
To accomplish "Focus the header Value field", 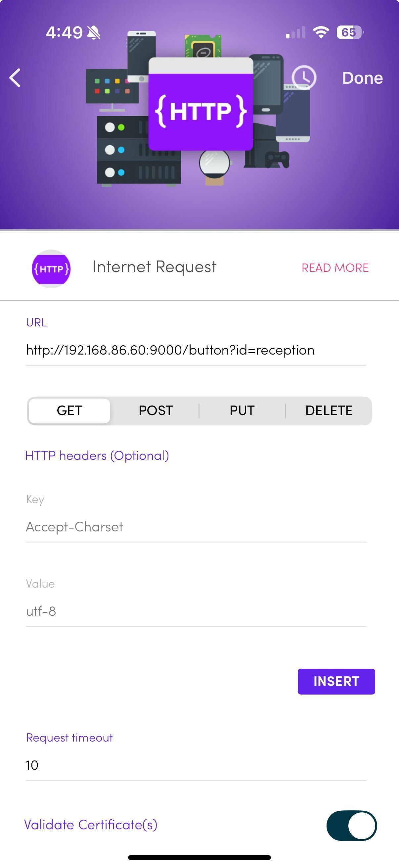I will point(195,611).
